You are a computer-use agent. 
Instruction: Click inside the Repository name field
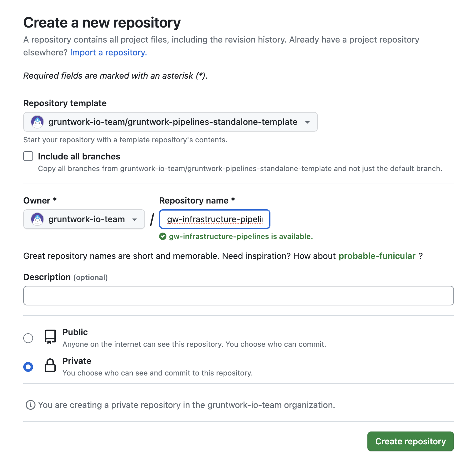tap(214, 219)
